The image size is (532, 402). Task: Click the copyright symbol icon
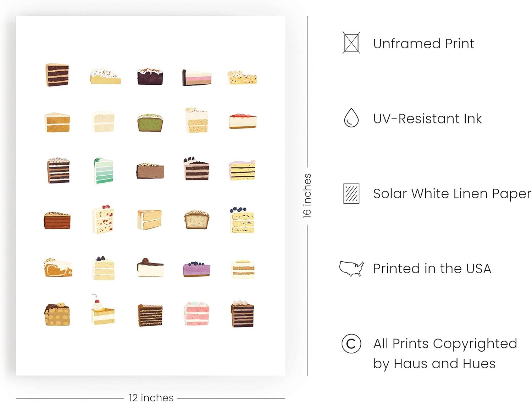pyautogui.click(x=351, y=343)
